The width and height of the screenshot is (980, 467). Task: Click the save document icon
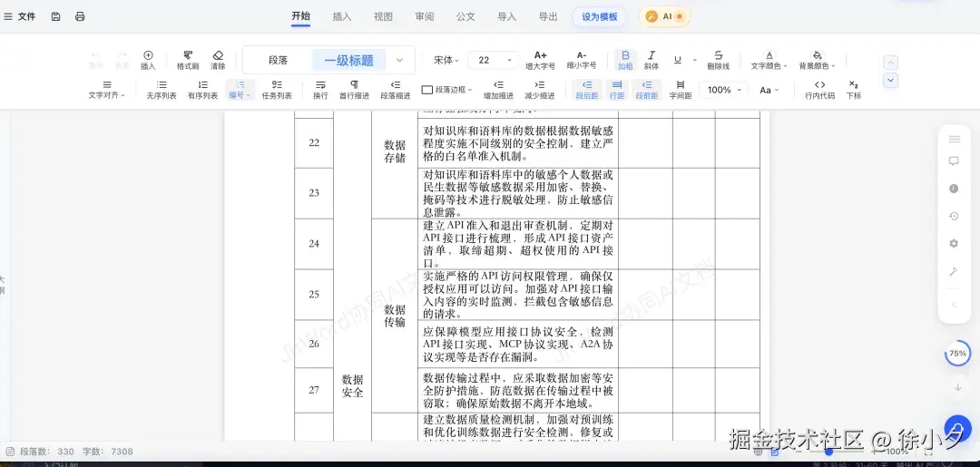(x=55, y=17)
